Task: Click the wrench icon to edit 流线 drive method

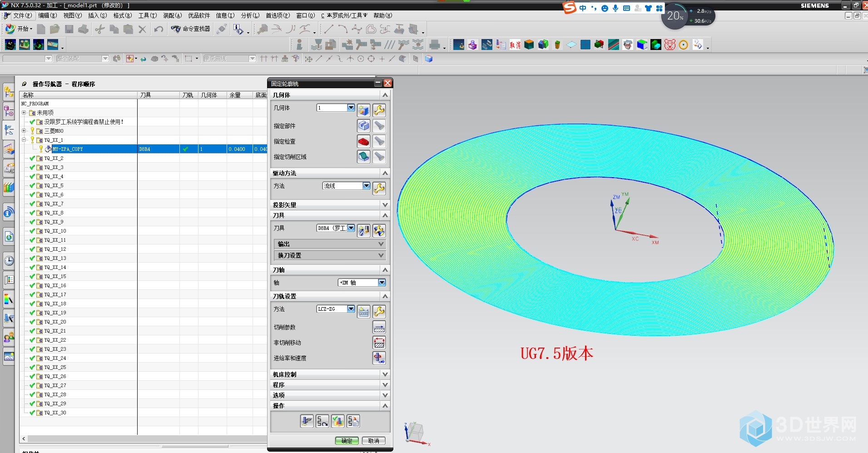Action: coord(379,188)
